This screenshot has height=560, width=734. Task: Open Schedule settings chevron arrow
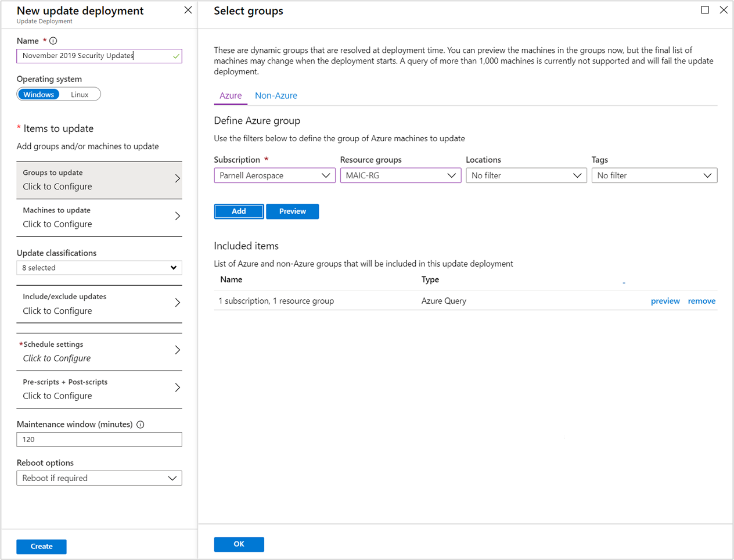click(177, 350)
